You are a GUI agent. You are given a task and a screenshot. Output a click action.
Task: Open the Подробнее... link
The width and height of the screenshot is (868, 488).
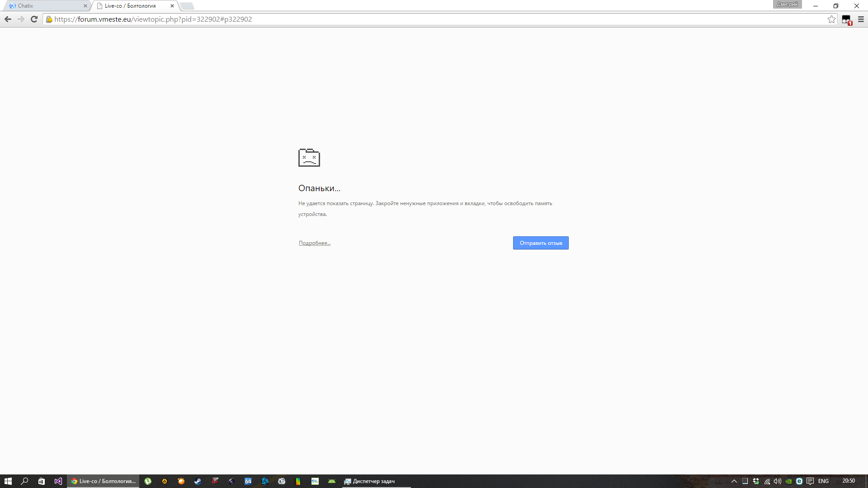[x=314, y=243]
